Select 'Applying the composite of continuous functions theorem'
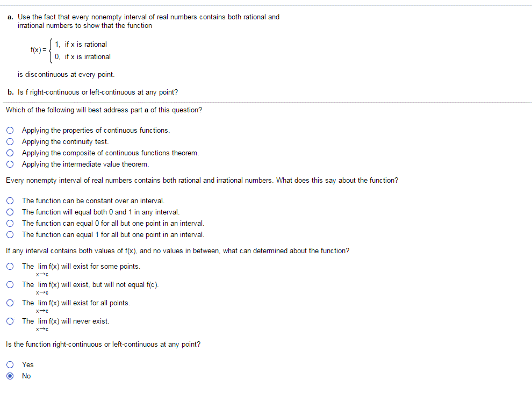 point(10,153)
